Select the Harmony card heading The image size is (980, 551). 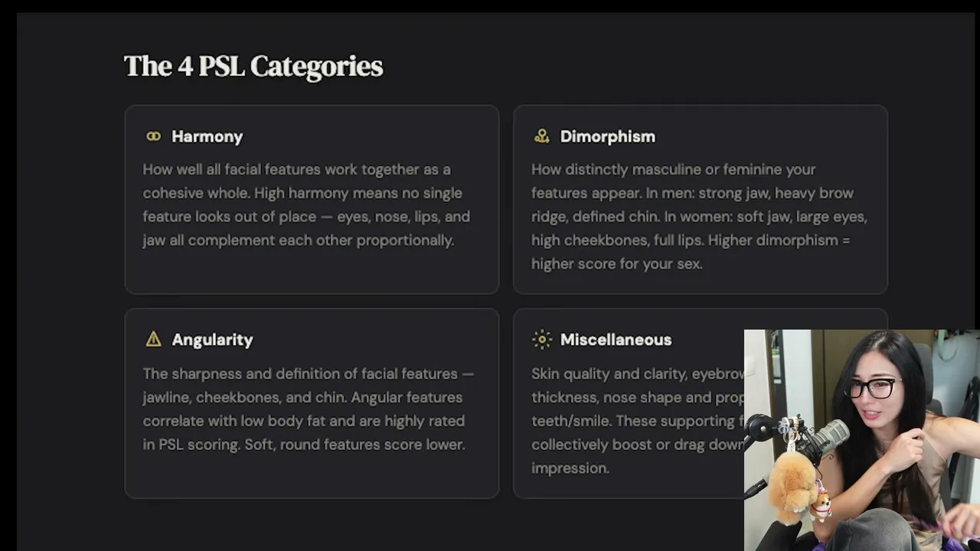207,136
